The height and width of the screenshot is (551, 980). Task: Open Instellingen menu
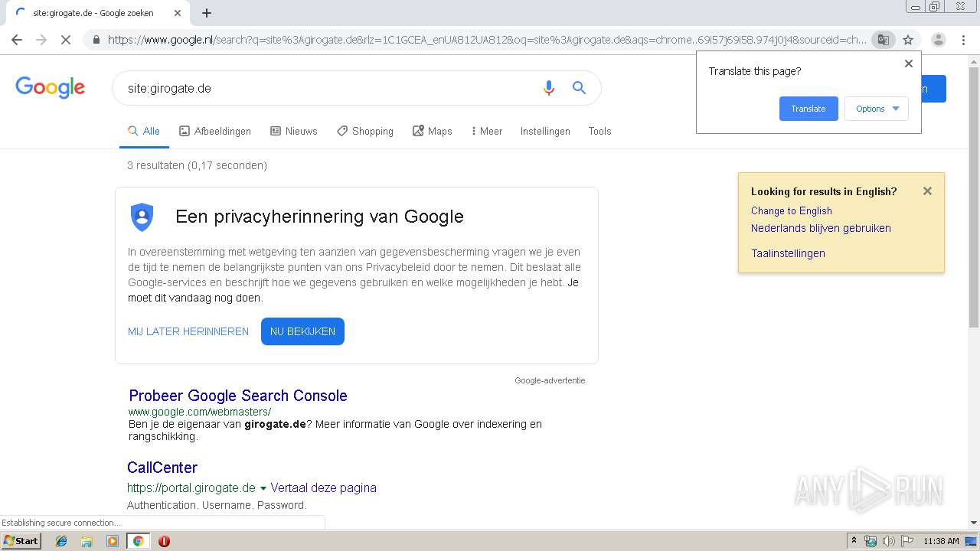(545, 132)
